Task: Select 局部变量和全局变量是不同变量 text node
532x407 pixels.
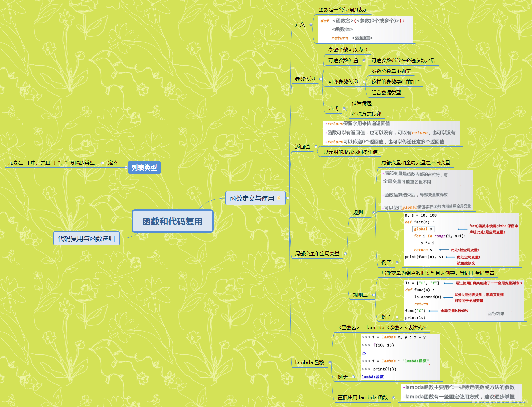Action: [416, 163]
